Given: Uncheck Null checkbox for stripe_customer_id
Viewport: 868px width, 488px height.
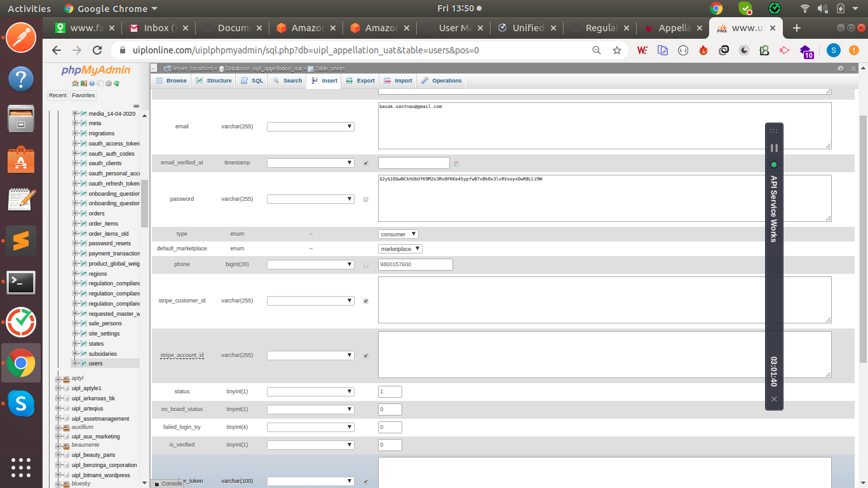Looking at the screenshot, I should click(365, 301).
